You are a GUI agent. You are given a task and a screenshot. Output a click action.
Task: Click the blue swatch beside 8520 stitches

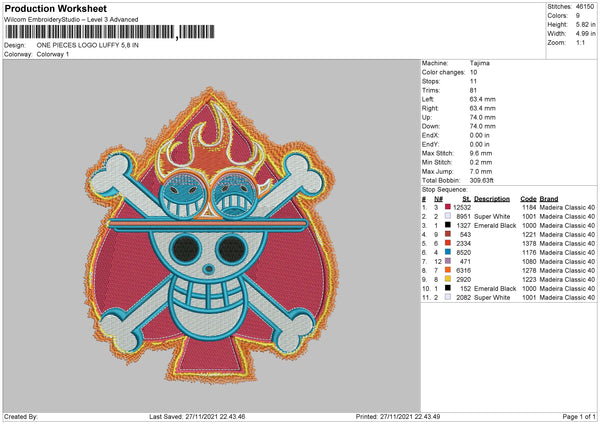coord(448,252)
